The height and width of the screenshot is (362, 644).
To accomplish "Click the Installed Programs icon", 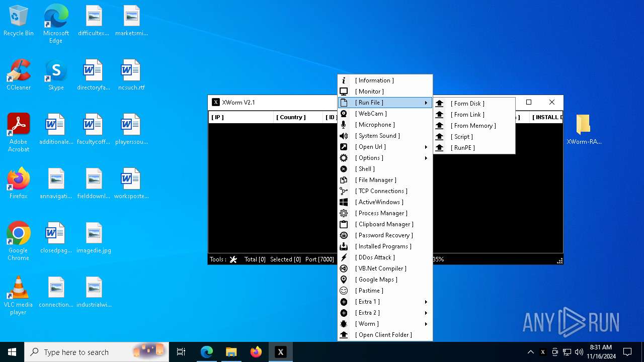I will click(x=344, y=246).
